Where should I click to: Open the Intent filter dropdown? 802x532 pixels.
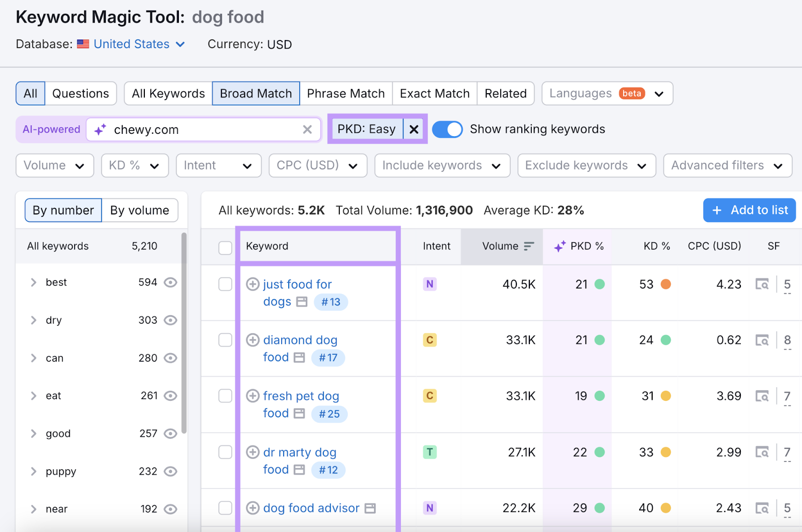pyautogui.click(x=218, y=165)
